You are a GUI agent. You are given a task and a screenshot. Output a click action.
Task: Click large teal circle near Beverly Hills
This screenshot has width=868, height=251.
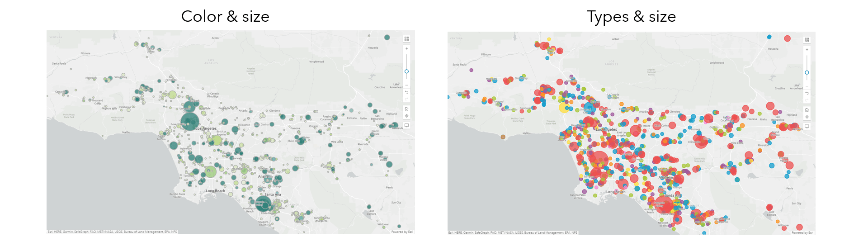pyautogui.click(x=190, y=121)
